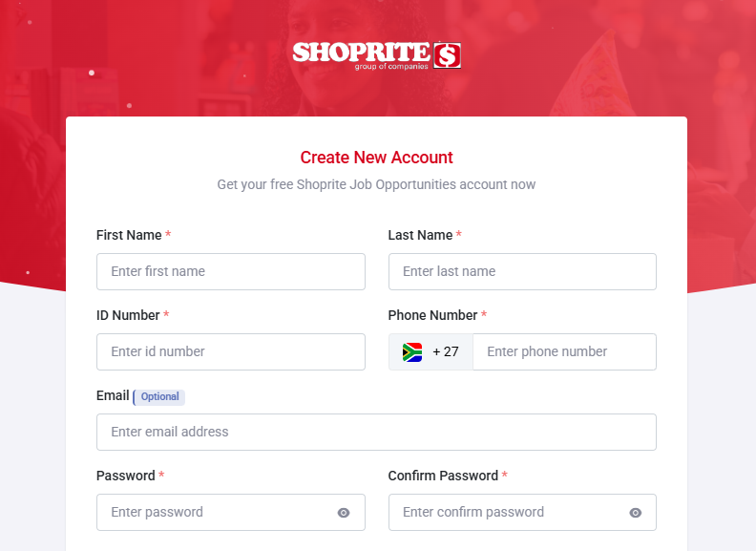This screenshot has height=551, width=756.
Task: Select the Last Name text box
Action: click(x=522, y=271)
